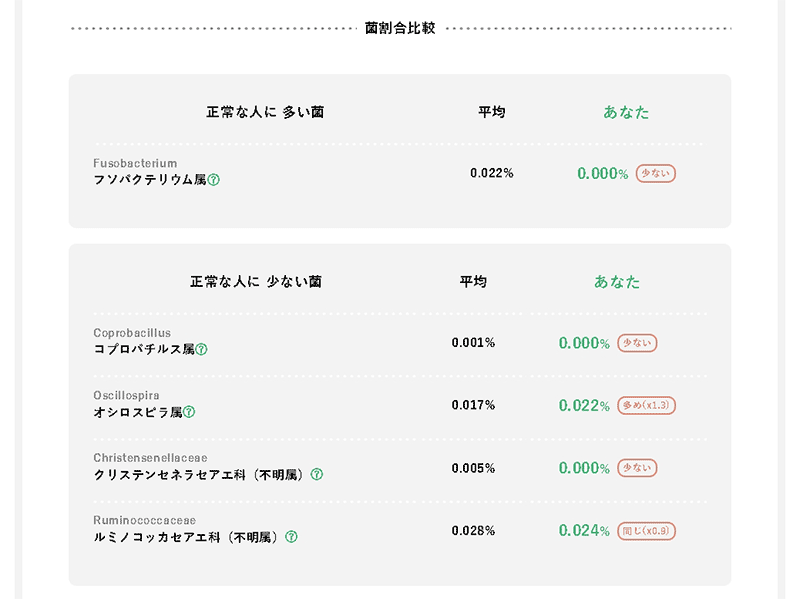This screenshot has width=800, height=599.
Task: Click 0.022% your value for Oscillospira
Action: click(584, 405)
